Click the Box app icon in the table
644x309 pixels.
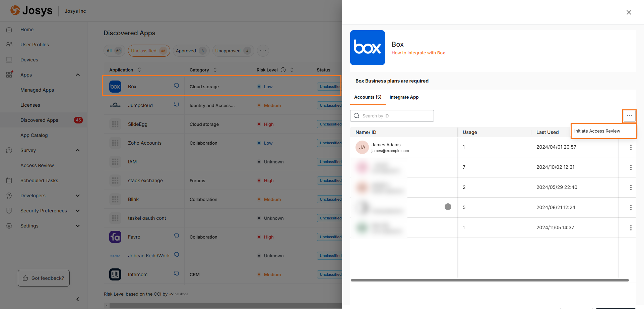coord(115,87)
